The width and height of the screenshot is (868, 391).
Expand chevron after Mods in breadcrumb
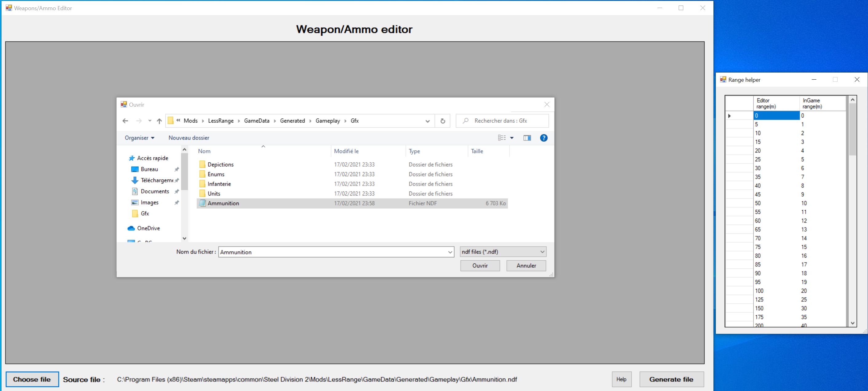coord(203,121)
